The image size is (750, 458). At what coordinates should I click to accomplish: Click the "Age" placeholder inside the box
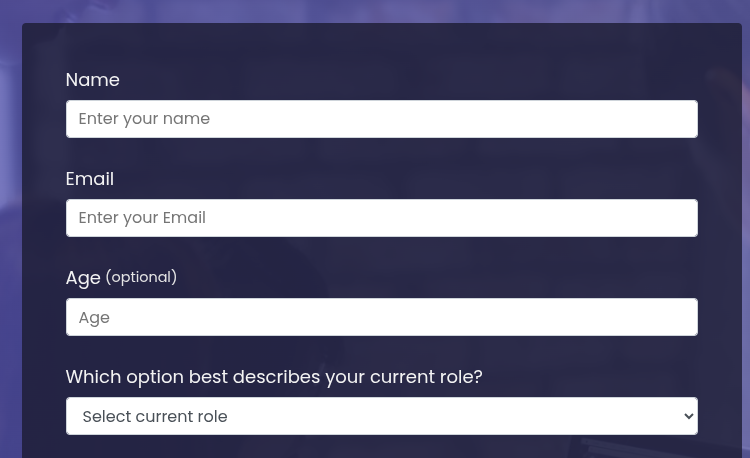click(94, 318)
